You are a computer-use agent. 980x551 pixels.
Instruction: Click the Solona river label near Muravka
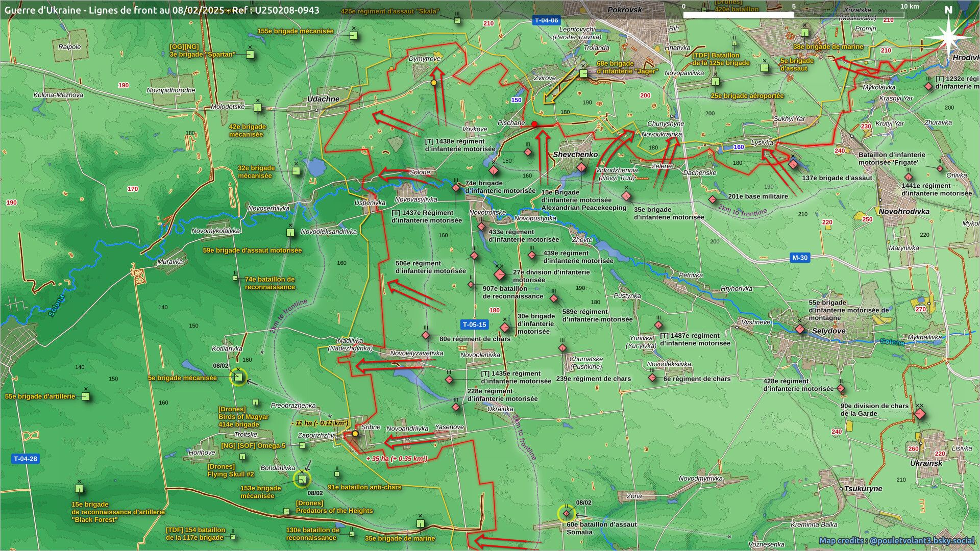point(56,306)
